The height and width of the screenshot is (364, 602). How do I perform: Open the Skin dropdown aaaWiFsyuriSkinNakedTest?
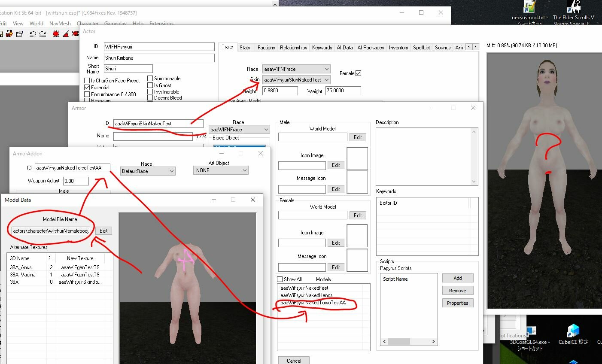tap(296, 80)
